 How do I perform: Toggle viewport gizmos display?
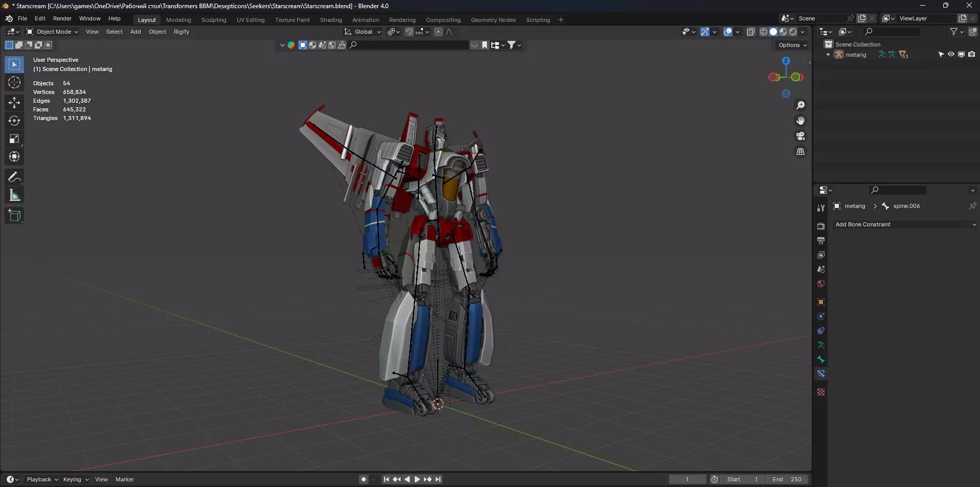coord(705,32)
